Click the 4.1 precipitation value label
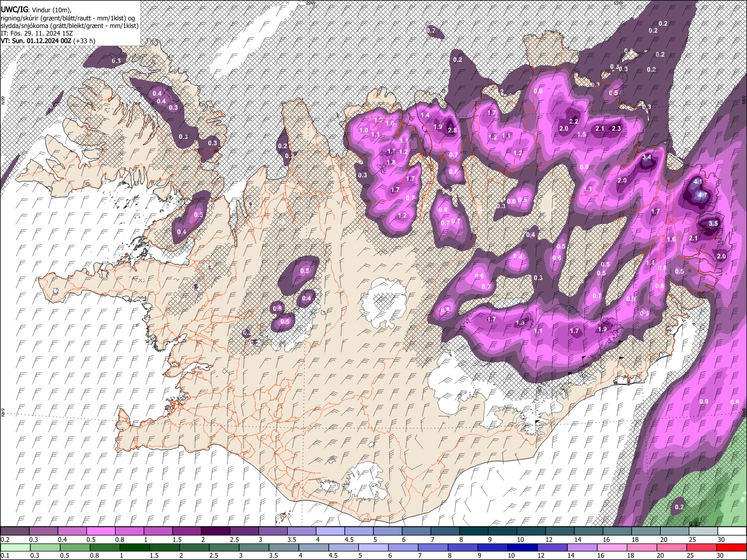The width and height of the screenshot is (747, 560). pos(699,181)
